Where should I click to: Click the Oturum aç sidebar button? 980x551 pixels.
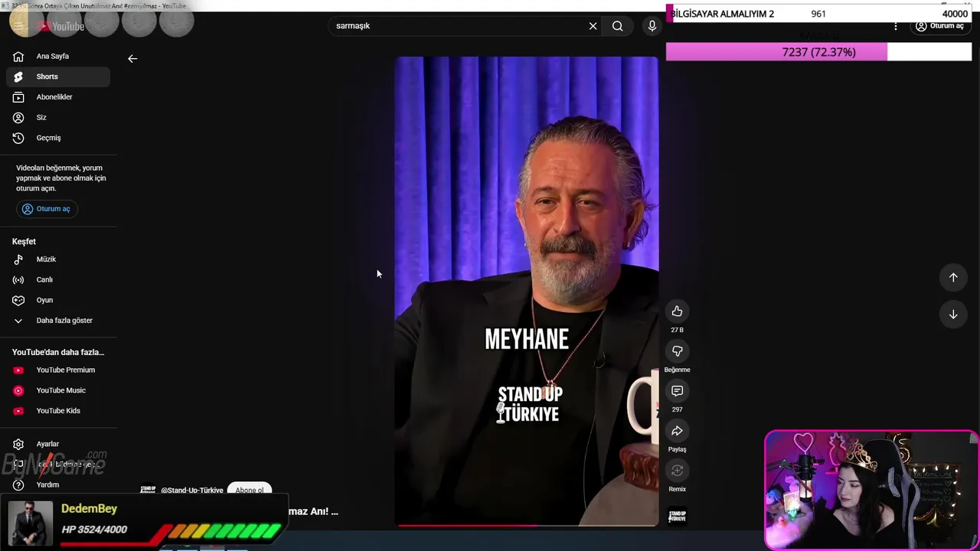tap(47, 209)
